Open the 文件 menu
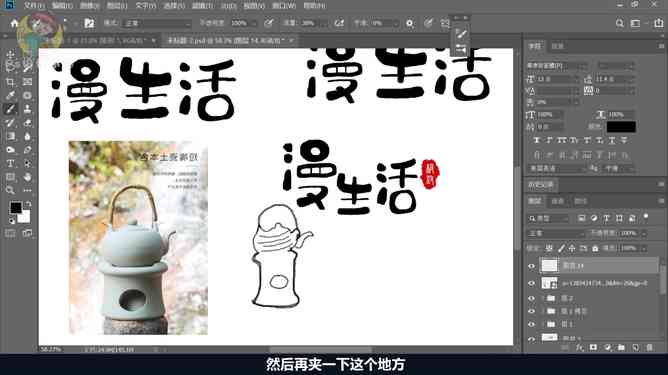Viewport: 668px width, 375px height. tap(34, 6)
